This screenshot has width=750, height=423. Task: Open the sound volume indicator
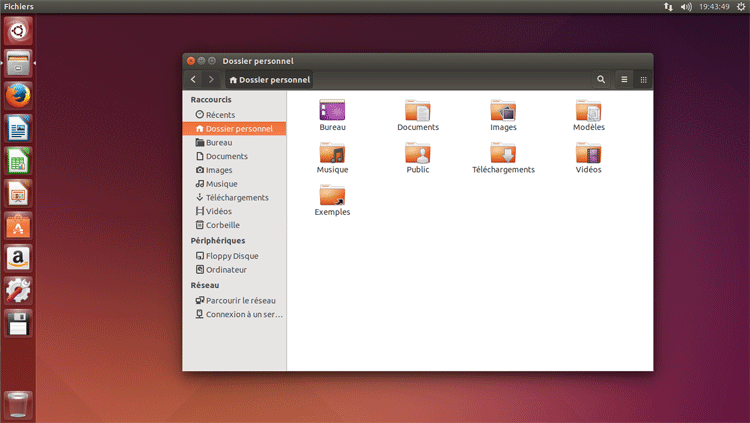point(686,7)
